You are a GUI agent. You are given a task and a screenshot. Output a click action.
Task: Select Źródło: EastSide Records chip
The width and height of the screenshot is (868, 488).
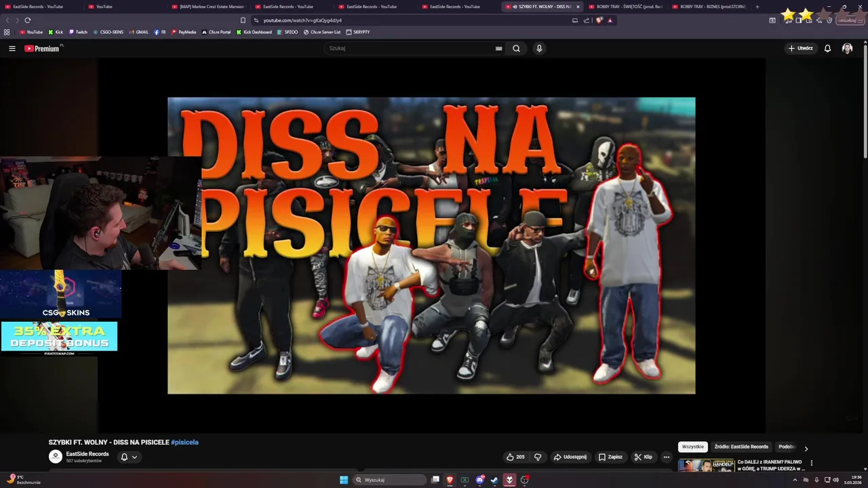741,447
